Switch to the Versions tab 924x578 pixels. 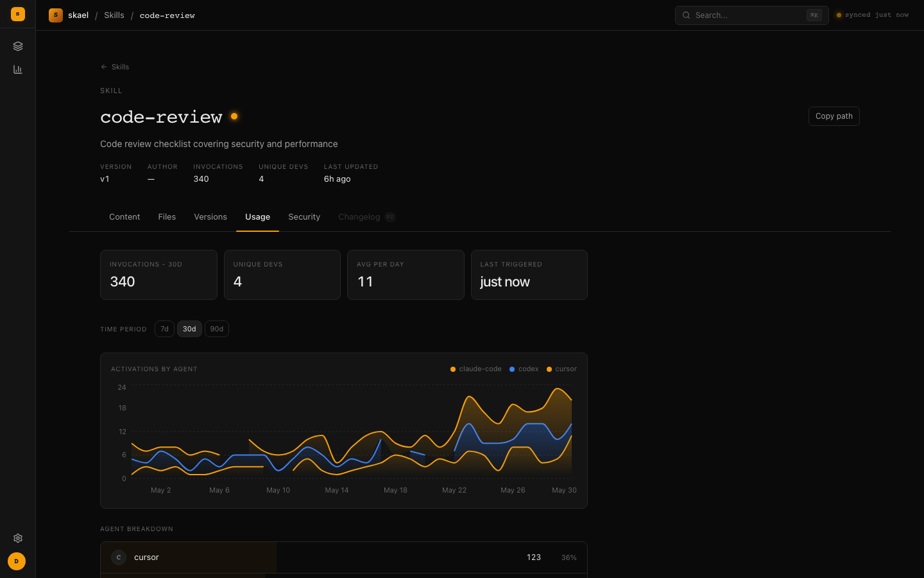tap(210, 217)
